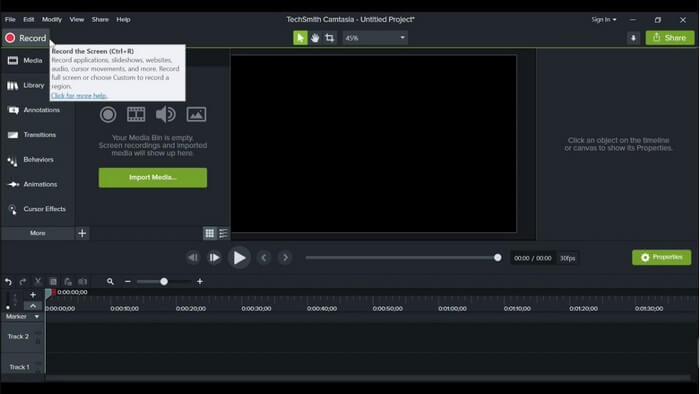The image size is (700, 394).
Task: Select the Crop tool
Action: [x=329, y=38]
